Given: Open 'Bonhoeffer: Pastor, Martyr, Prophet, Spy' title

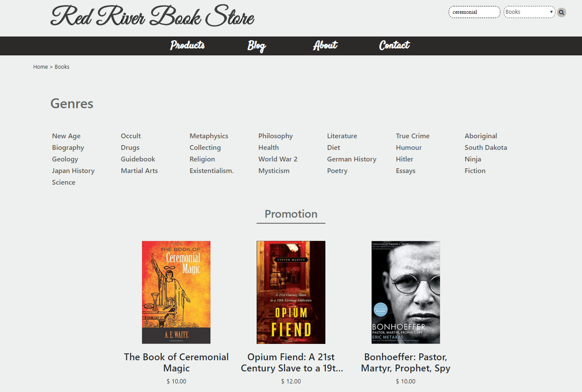Looking at the screenshot, I should 405,363.
